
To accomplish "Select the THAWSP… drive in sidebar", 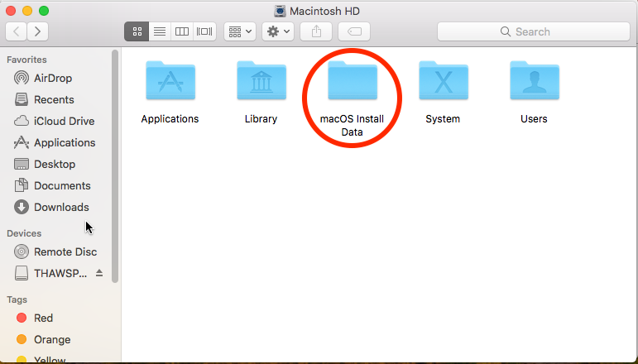I will [x=50, y=274].
